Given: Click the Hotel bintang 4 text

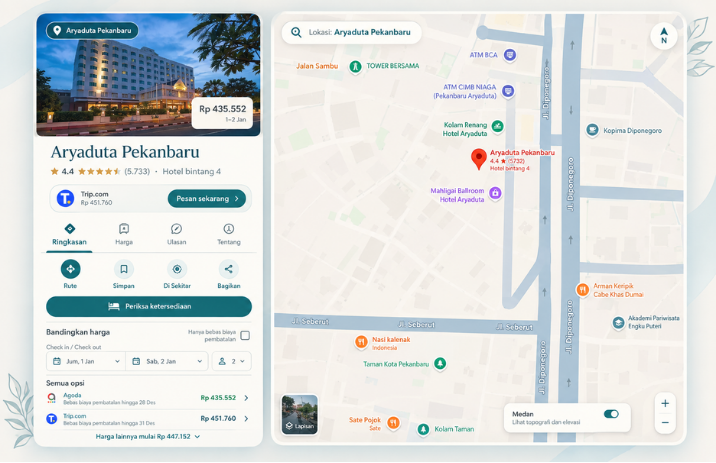Looking at the screenshot, I should click(192, 171).
